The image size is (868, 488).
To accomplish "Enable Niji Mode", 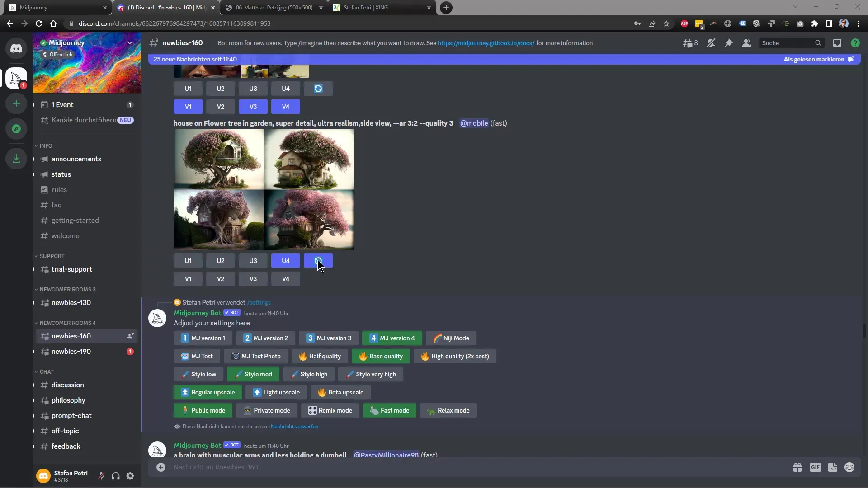I will [x=451, y=338].
